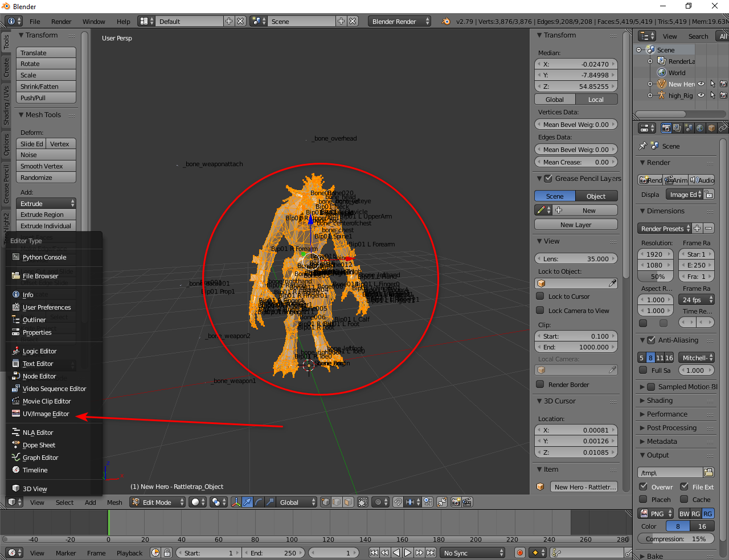Screen dimensions: 729x560
Task: Select UV/Image Editor from Editor Type menu
Action: point(46,414)
